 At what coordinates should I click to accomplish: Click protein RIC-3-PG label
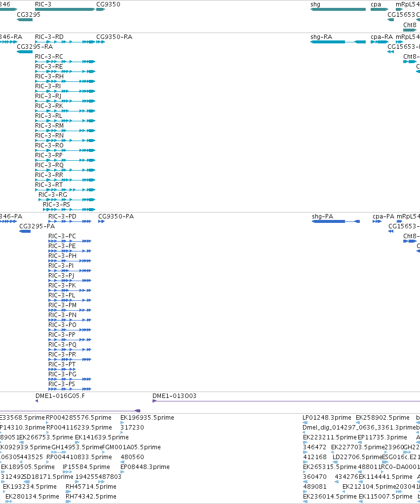point(62,374)
